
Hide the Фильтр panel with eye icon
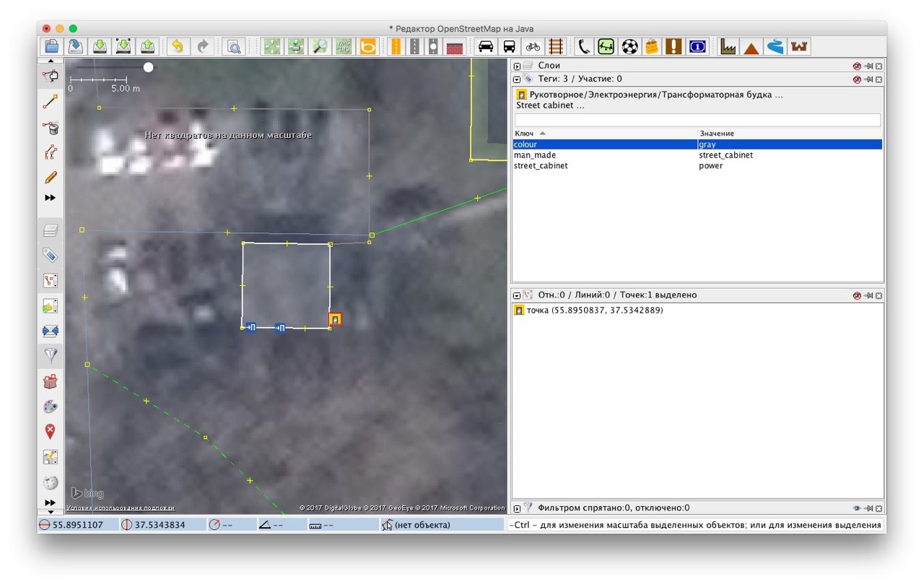click(x=857, y=508)
